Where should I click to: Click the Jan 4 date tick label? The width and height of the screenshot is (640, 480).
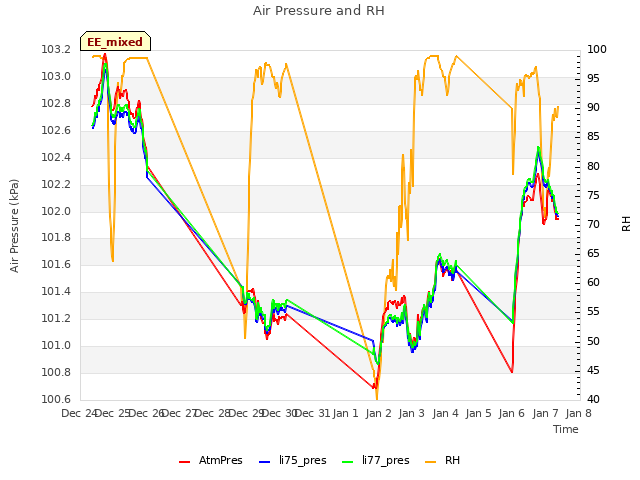tap(445, 414)
